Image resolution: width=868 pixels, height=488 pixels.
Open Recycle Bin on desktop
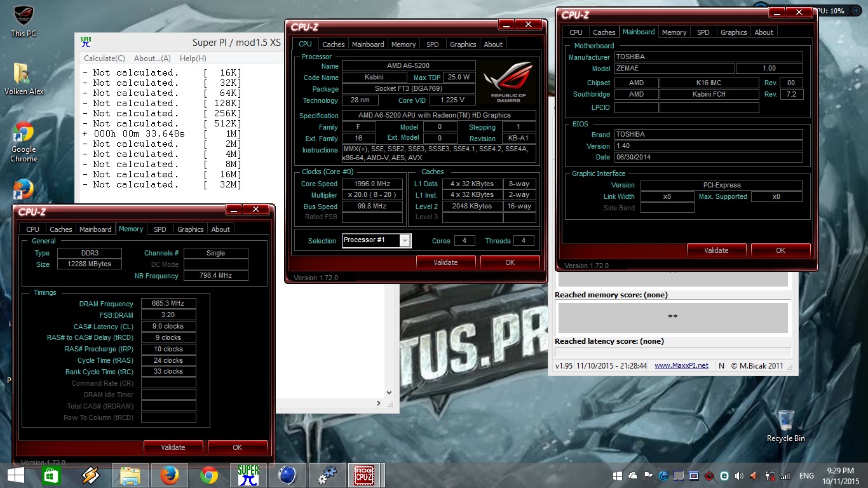point(785,426)
